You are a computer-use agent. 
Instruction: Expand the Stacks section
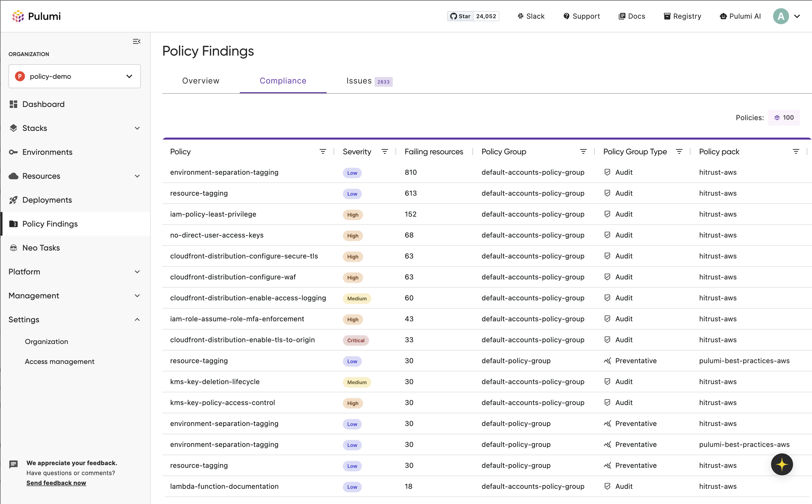pyautogui.click(x=137, y=128)
